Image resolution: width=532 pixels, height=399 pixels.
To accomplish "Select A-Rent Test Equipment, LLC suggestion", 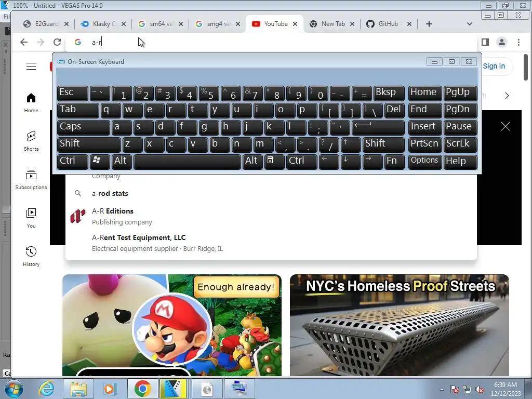I will (271, 243).
